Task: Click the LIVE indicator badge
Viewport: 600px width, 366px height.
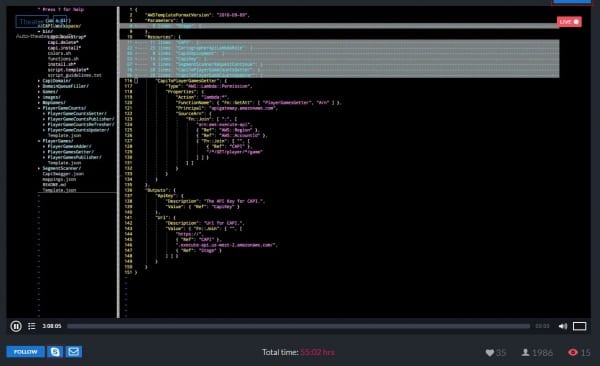Action: point(569,22)
